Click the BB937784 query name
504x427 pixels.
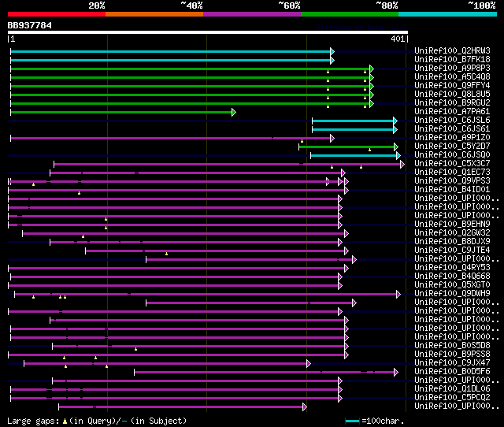[30, 25]
